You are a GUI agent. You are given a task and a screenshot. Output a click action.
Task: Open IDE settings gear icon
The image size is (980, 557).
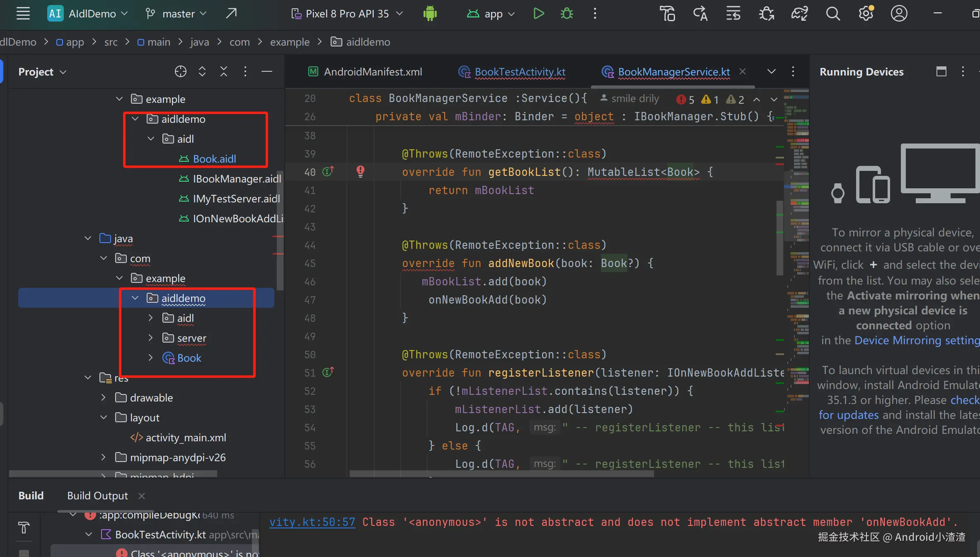point(866,14)
